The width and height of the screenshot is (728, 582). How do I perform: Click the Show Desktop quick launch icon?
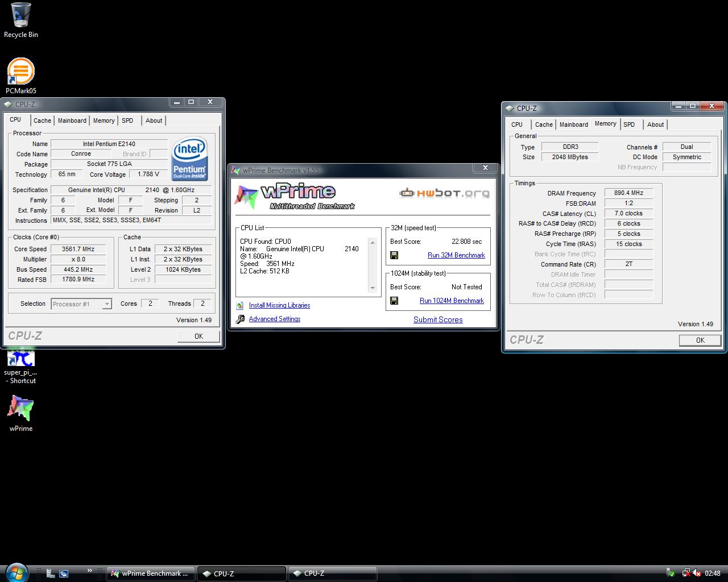tap(51, 573)
